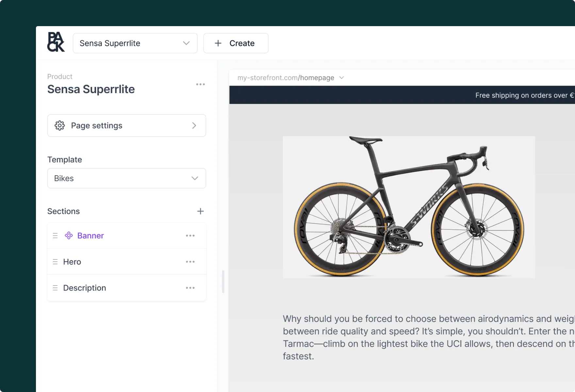
Task: Click the Sensa Superrlite product title
Action: (91, 89)
